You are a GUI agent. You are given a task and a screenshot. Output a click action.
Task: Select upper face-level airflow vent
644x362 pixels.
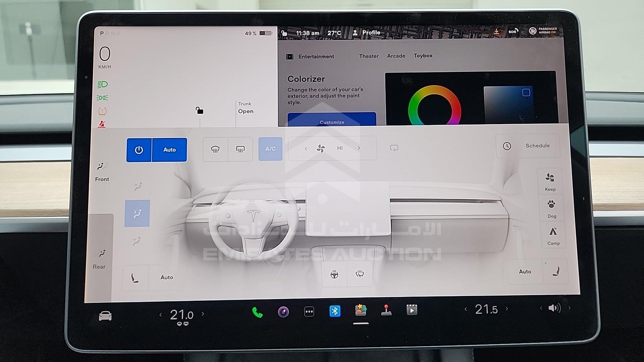138,186
